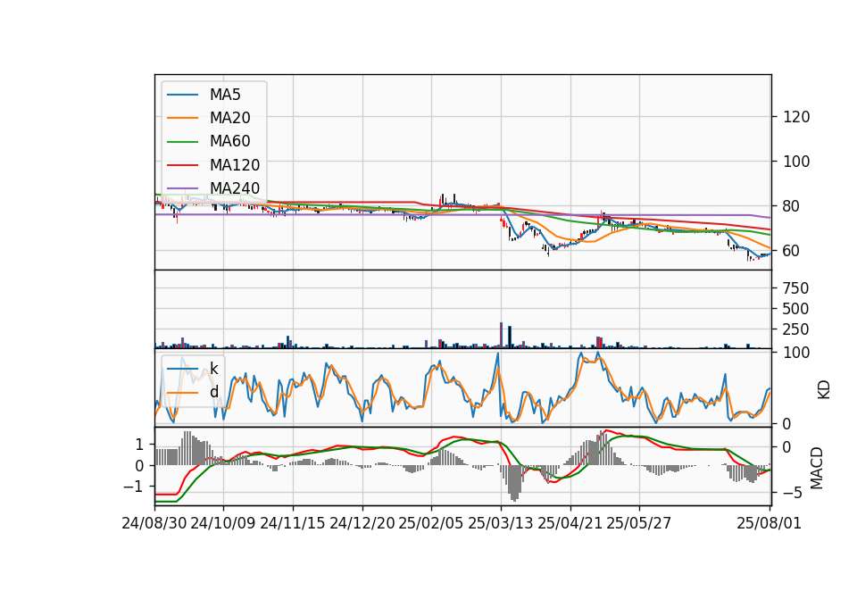
Task: Click the 24/10/09 date axis label
Action: pos(223,523)
